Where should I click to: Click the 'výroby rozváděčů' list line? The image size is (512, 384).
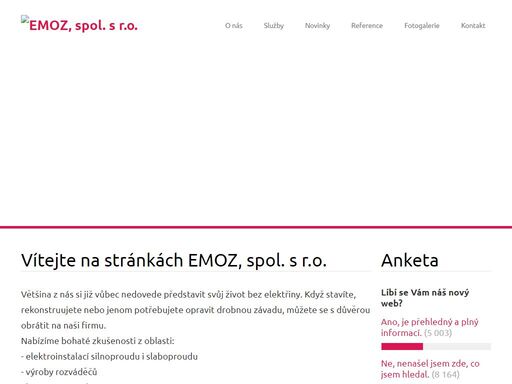click(x=59, y=372)
